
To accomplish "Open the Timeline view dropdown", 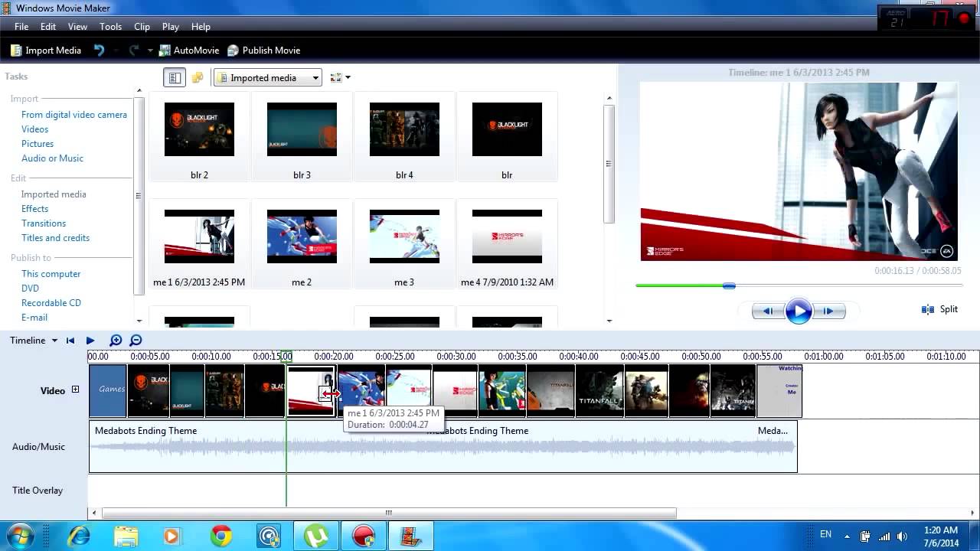I will click(x=34, y=341).
